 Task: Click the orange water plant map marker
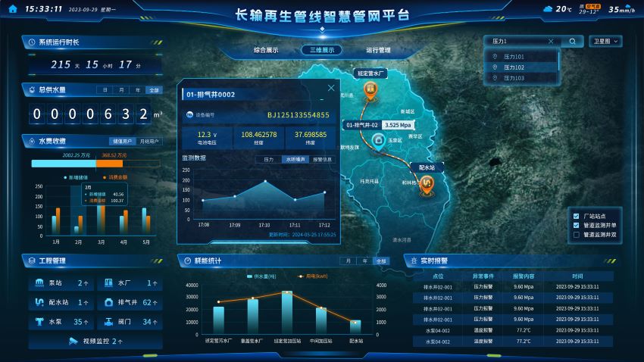coord(370,91)
